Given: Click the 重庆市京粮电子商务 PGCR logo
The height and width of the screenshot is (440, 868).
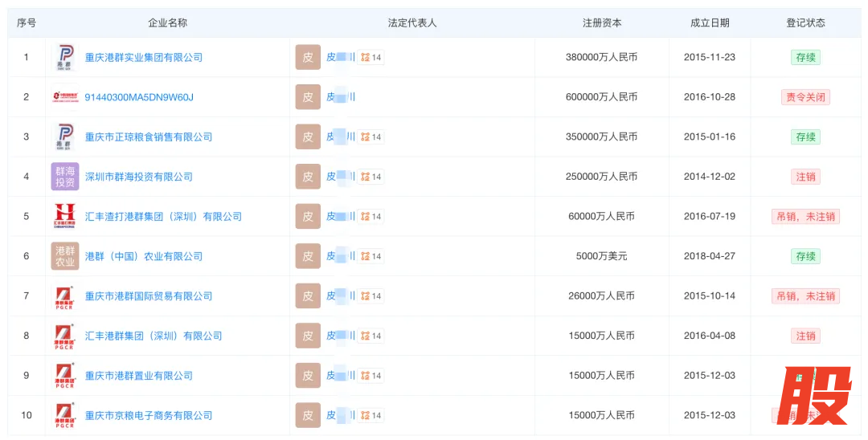Looking at the screenshot, I should 65,415.
